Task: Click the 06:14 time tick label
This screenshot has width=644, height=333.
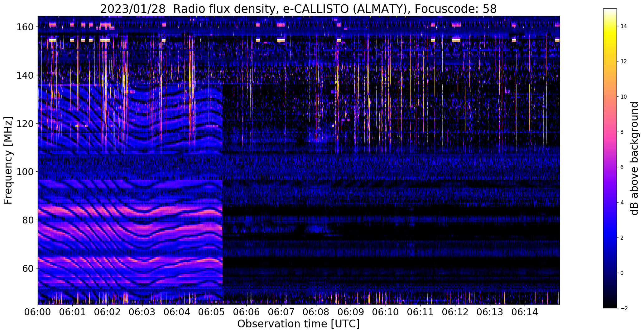Action: [x=525, y=312]
